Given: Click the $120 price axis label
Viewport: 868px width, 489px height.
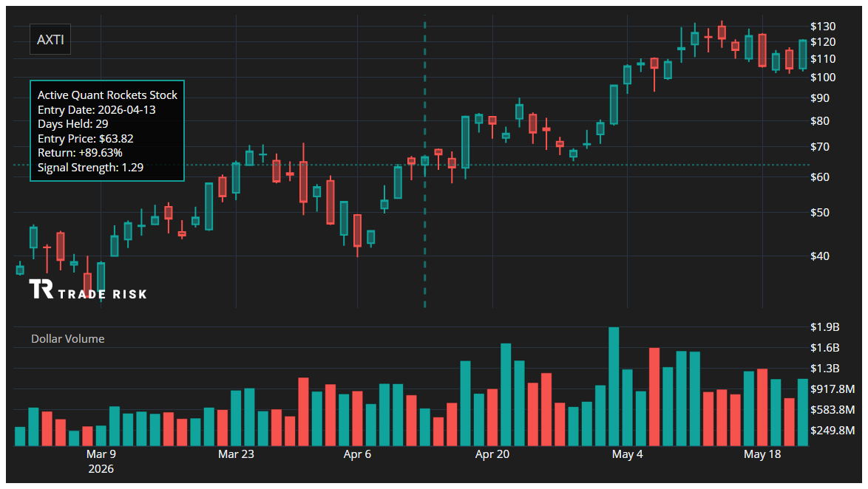Looking at the screenshot, I should [x=823, y=42].
